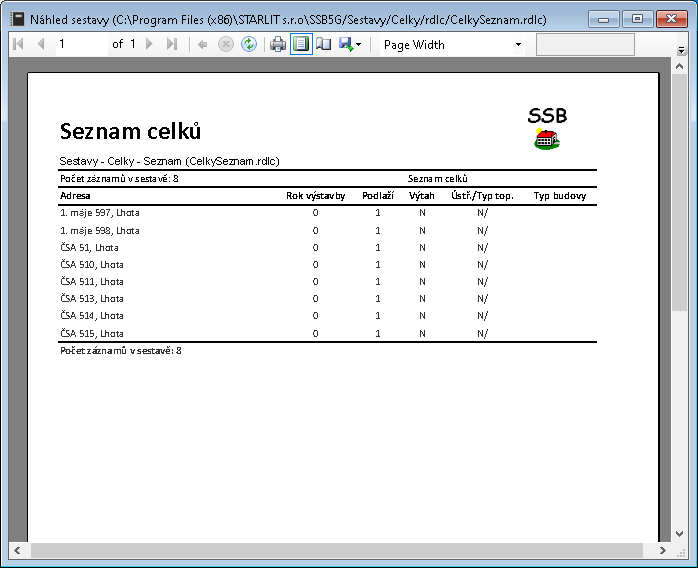Screen dimensions: 698x568
Task: Click the previous page arrow
Action: (x=40, y=44)
